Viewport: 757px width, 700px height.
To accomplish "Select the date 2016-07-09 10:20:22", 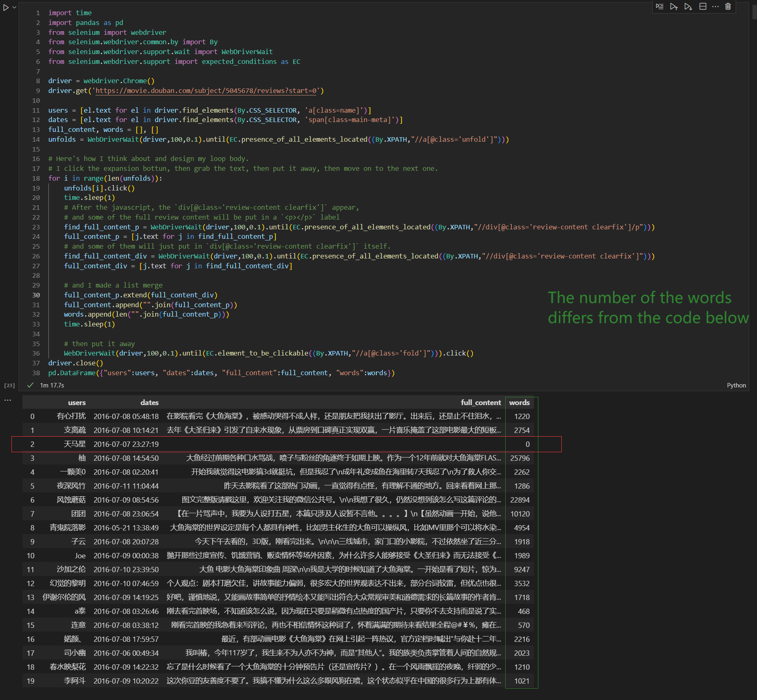I will [x=126, y=681].
